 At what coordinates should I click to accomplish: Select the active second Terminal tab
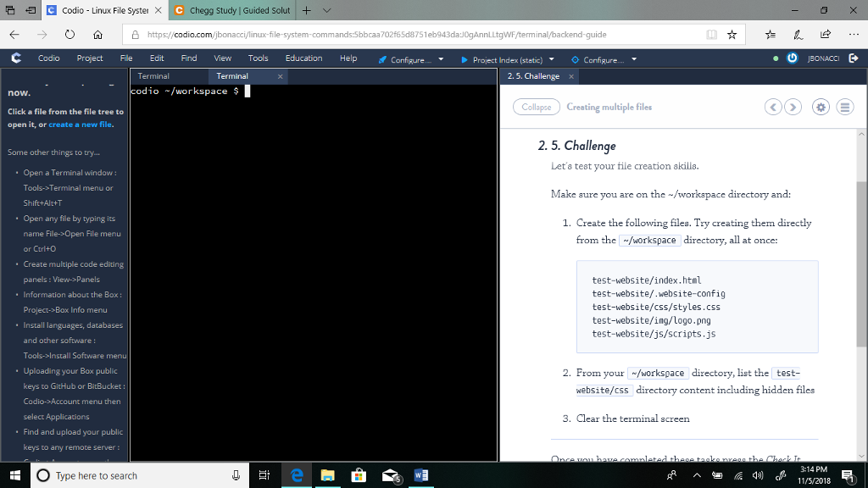pyautogui.click(x=232, y=76)
